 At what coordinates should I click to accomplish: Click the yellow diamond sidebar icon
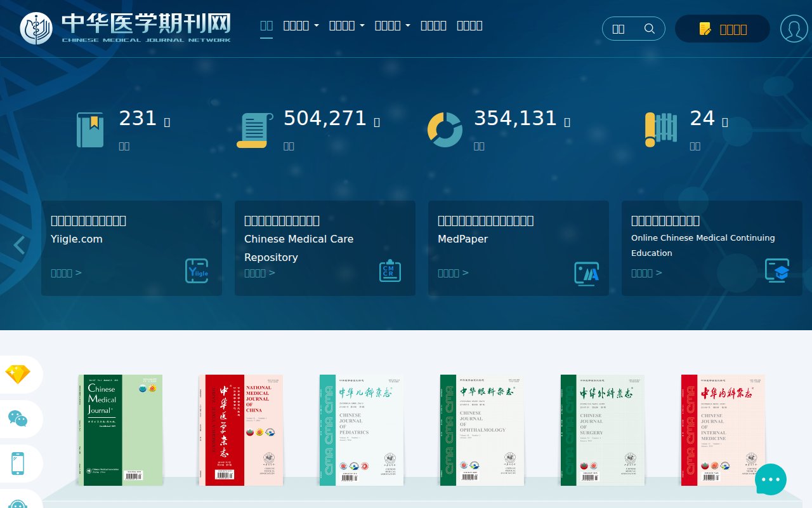[x=18, y=375]
